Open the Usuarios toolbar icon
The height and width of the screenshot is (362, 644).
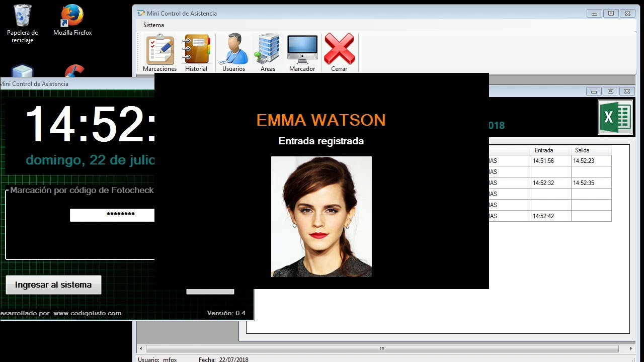pos(234,53)
